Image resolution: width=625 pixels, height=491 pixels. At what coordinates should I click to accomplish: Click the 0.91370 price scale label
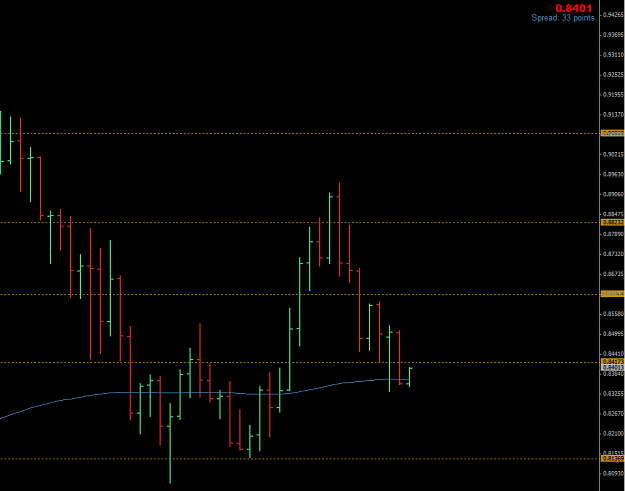click(613, 114)
